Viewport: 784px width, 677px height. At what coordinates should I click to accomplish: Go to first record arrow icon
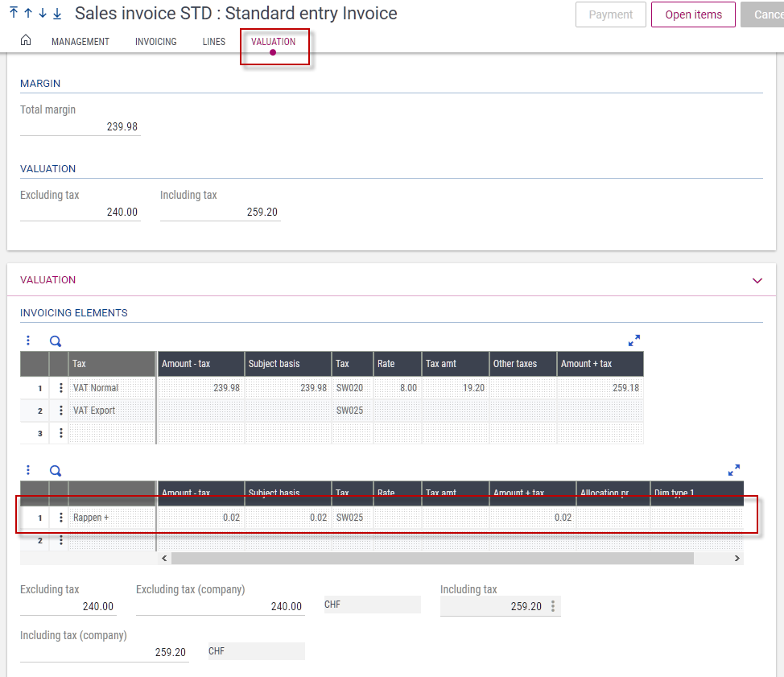[14, 13]
